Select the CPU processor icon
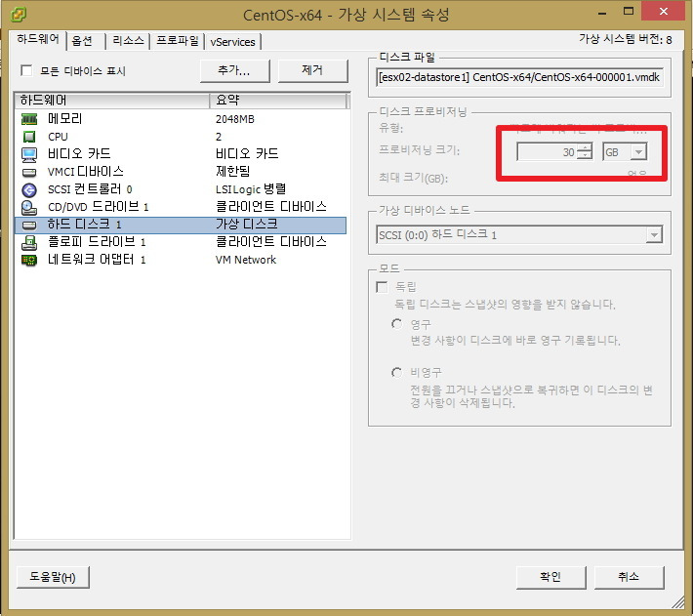This screenshot has height=616, width=693. [29, 137]
